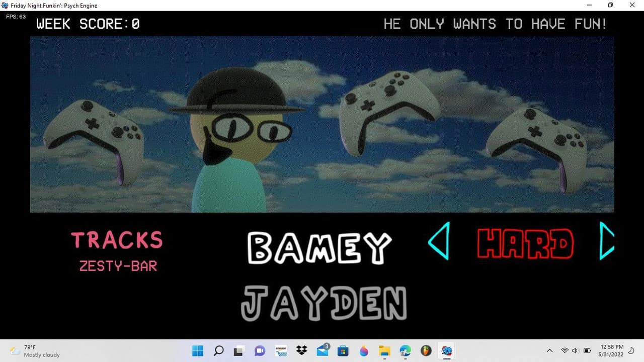Open Dropbox from the taskbar

pyautogui.click(x=301, y=350)
